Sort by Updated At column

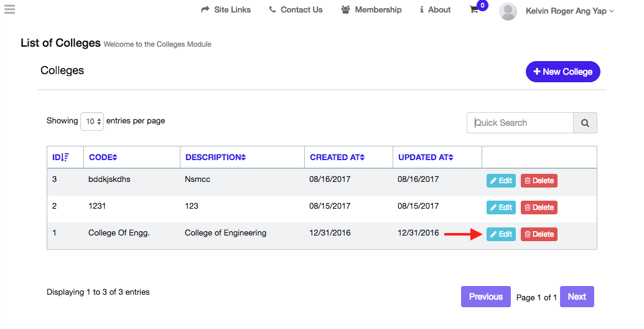pyautogui.click(x=426, y=158)
